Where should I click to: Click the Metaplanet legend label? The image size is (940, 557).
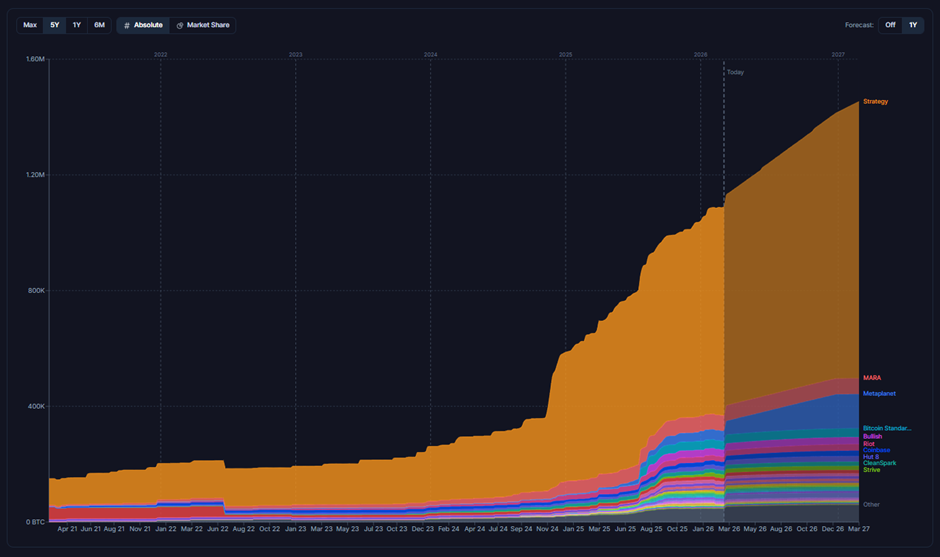[879, 394]
